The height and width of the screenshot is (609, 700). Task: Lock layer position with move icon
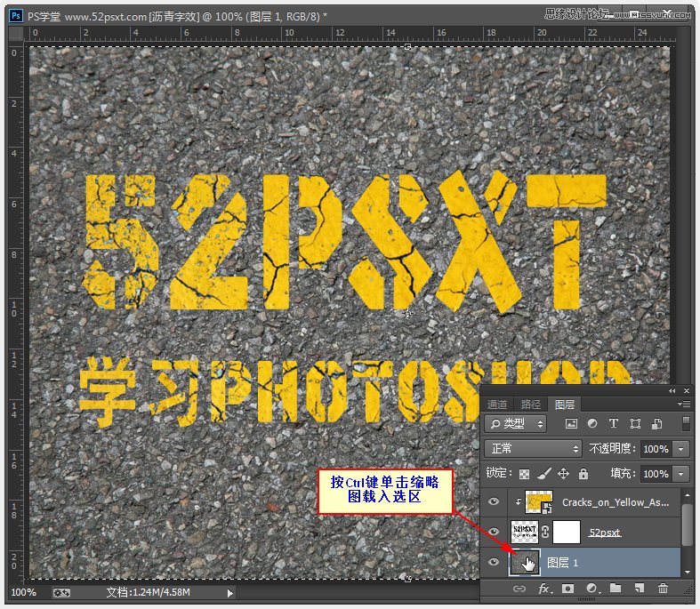563,473
